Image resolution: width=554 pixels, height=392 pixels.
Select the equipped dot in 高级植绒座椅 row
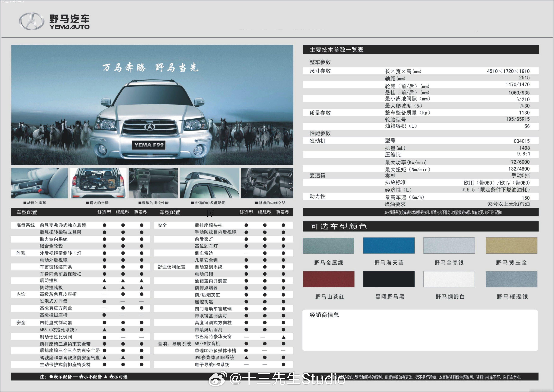[x=104, y=315]
